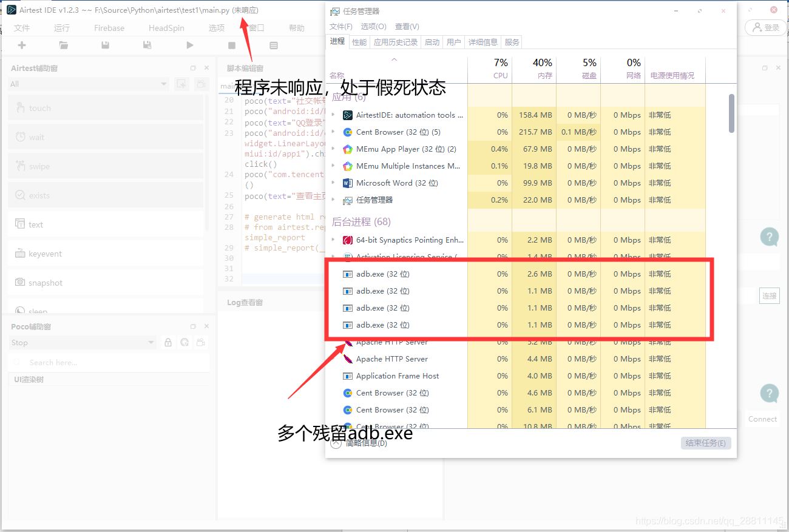
Task: Refresh the Poco UI tree icon
Action: [185, 343]
